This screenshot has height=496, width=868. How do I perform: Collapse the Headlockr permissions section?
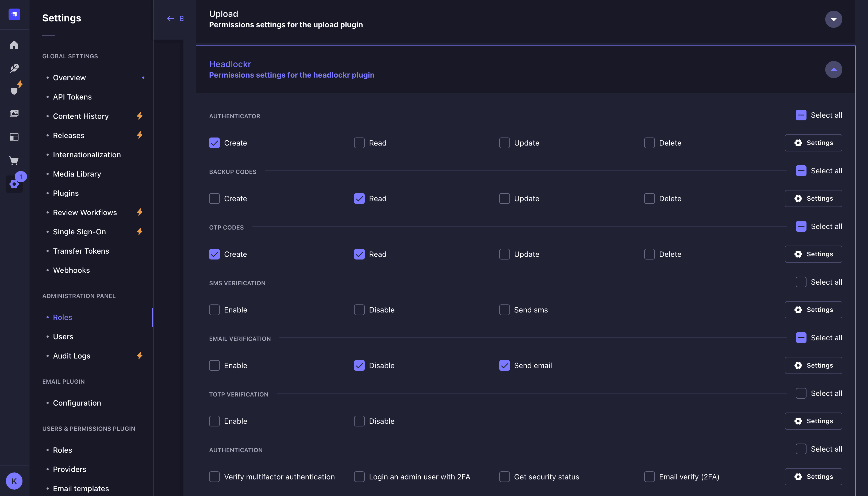833,70
